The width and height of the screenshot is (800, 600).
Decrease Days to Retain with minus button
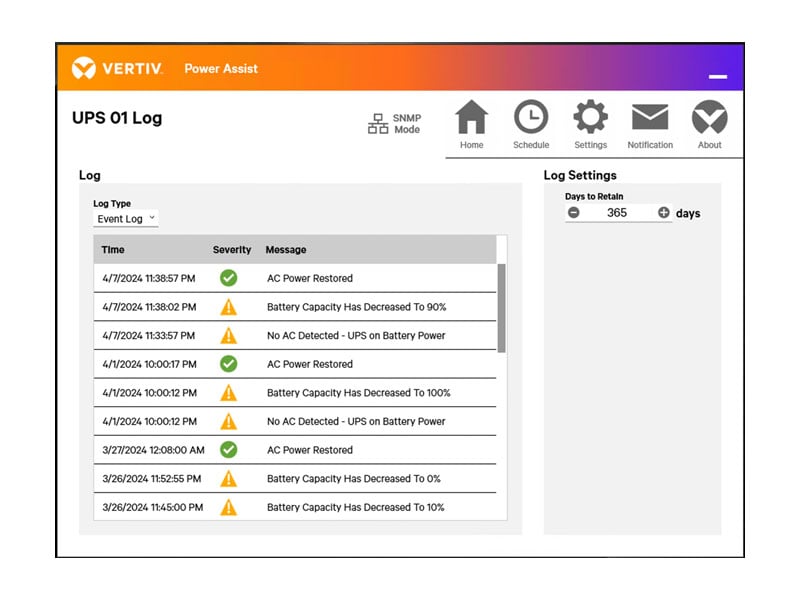pos(574,213)
